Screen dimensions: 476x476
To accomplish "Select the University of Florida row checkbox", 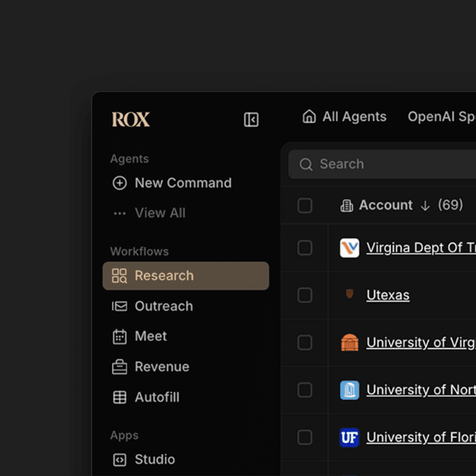I will (x=305, y=437).
